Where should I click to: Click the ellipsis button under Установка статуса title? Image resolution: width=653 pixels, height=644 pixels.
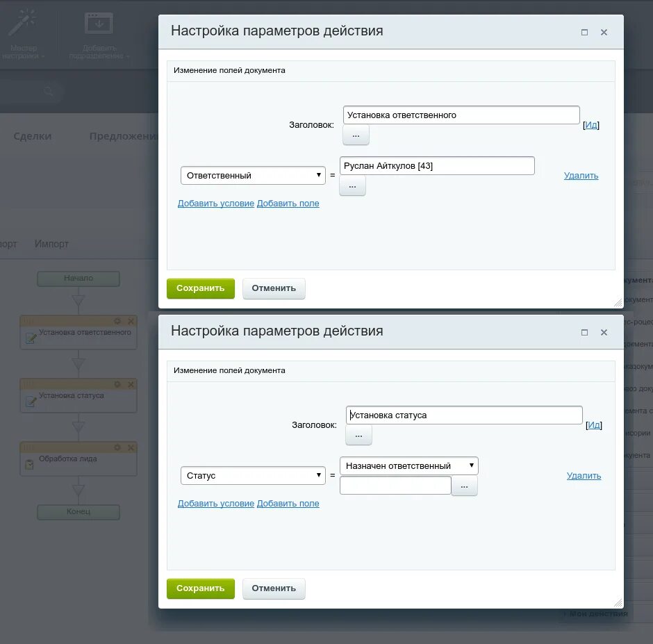pos(358,436)
